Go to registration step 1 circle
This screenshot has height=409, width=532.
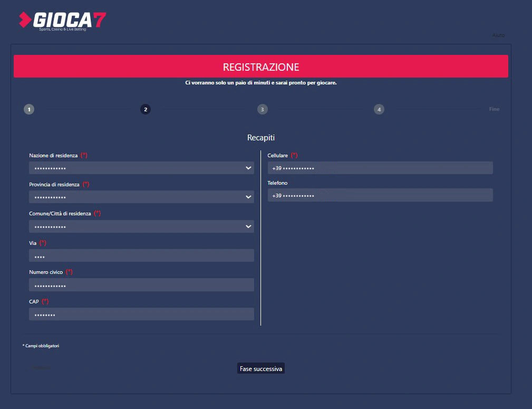coord(29,109)
